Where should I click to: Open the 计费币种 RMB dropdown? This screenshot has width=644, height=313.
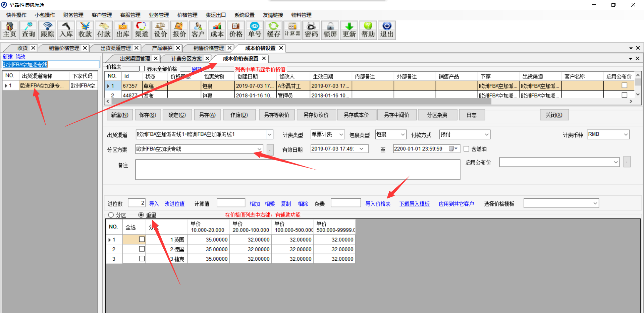[626, 134]
